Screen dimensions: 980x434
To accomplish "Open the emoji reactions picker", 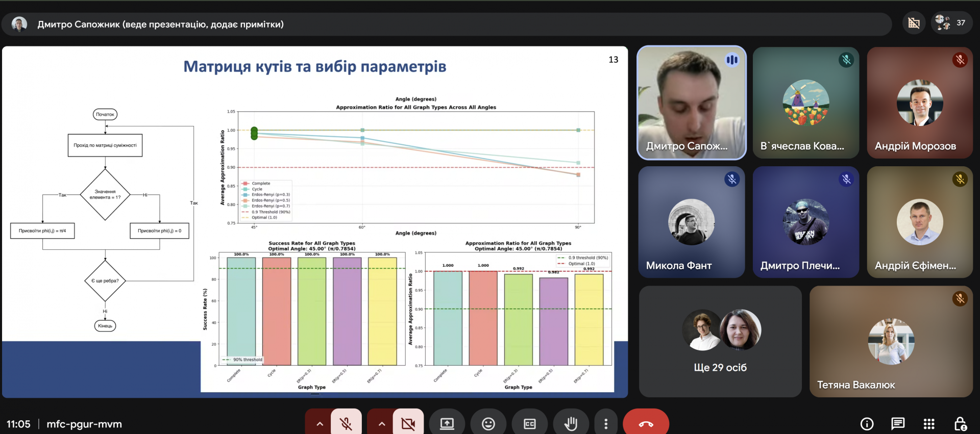I will 488,424.
